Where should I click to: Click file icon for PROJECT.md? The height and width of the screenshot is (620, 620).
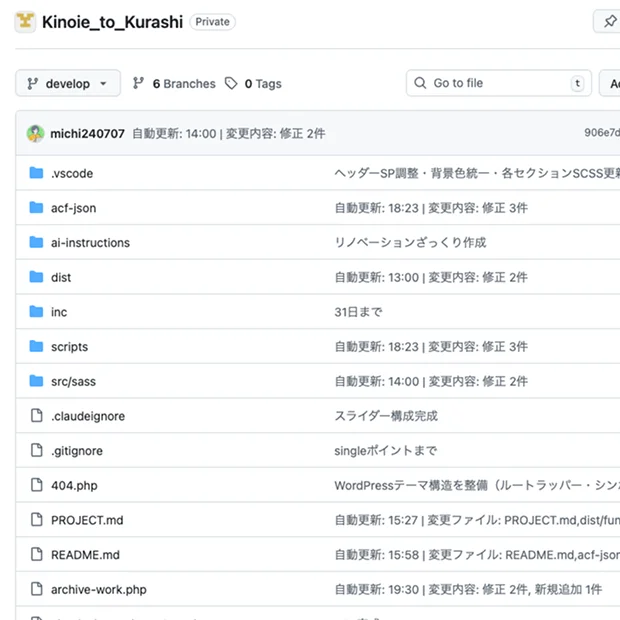tap(37, 520)
